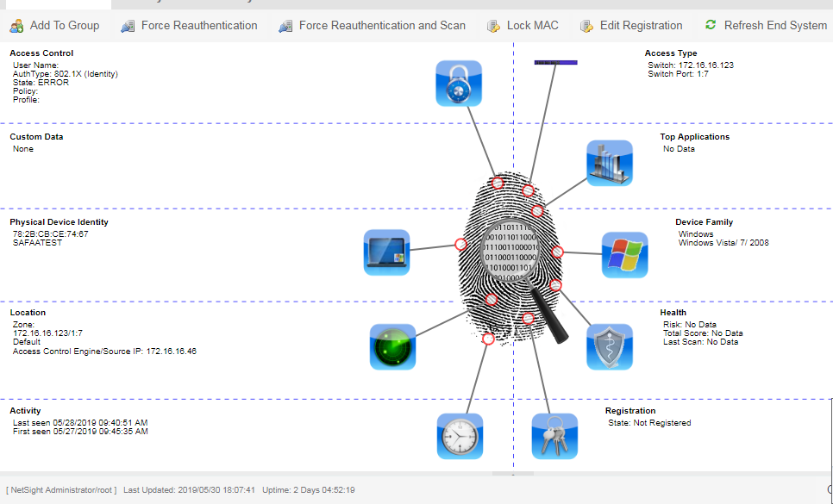Click the collapse handle at bottom center

click(512, 474)
